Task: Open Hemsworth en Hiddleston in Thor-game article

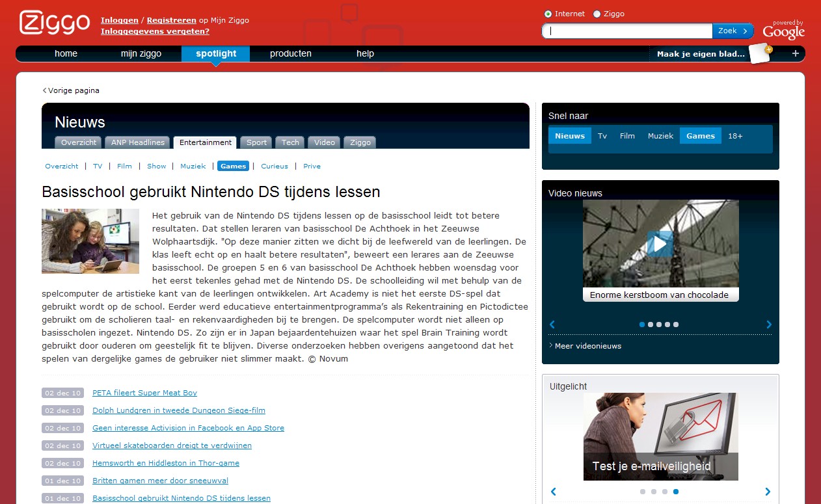Action: [x=166, y=463]
